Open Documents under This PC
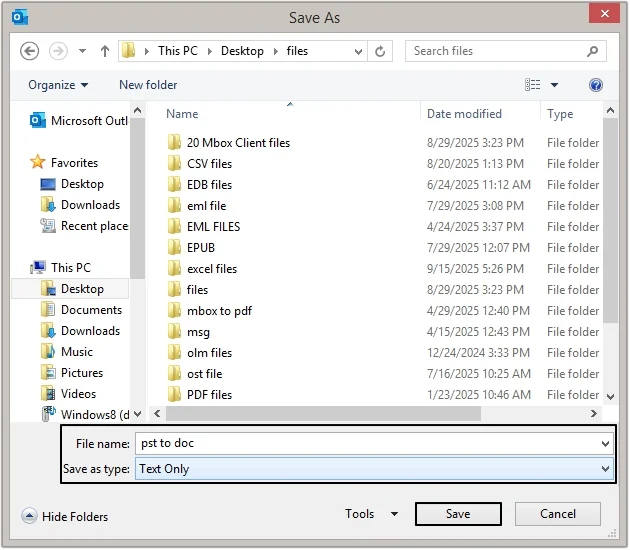The image size is (630, 550). tap(81, 310)
